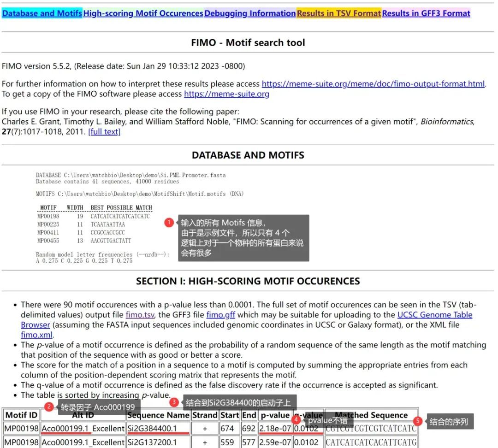The width and height of the screenshot is (498, 448).
Task: Click the letter frequencies A 0.275 line
Action: pos(84,261)
